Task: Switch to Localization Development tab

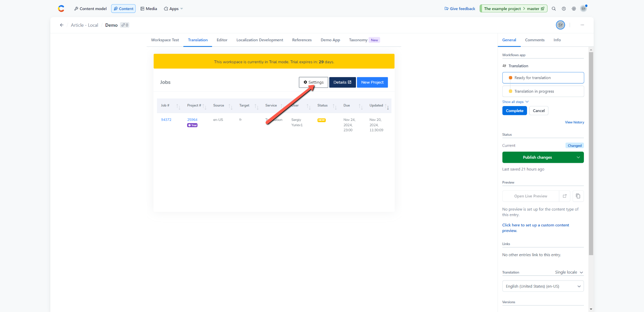Action: (x=260, y=40)
